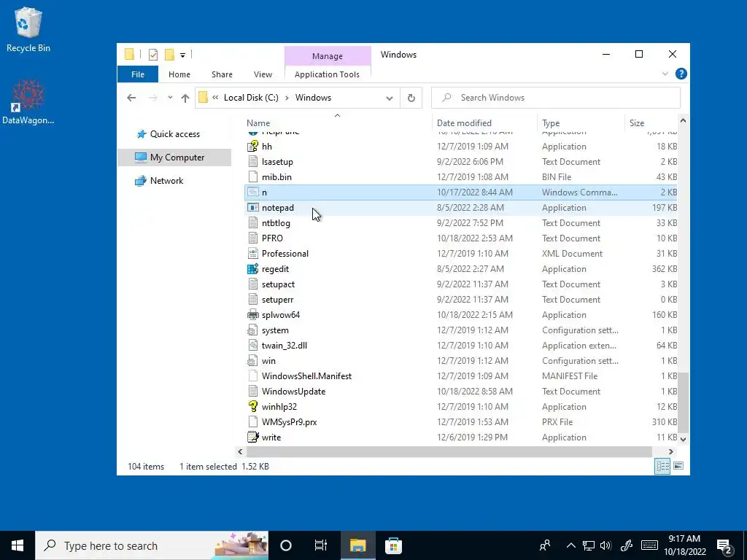Select the file named n
The width and height of the screenshot is (747, 560).
click(264, 192)
